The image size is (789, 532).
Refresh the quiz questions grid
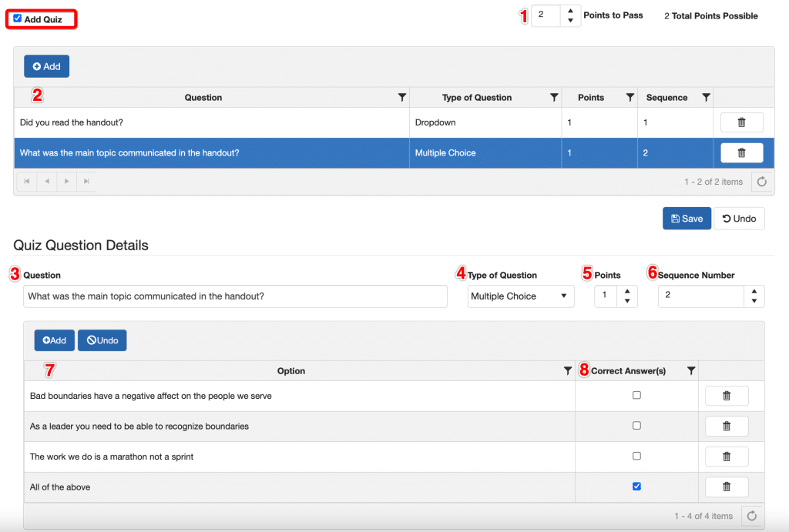(x=761, y=182)
